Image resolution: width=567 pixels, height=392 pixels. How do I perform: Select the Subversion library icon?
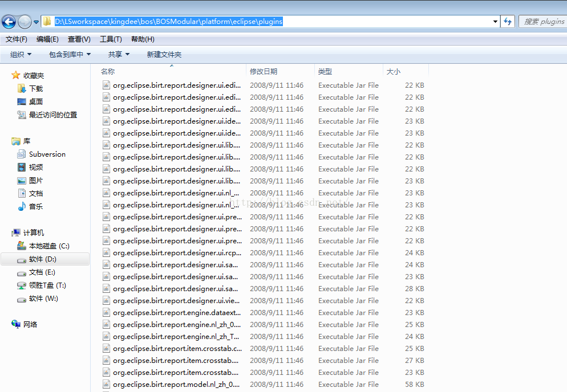click(22, 154)
